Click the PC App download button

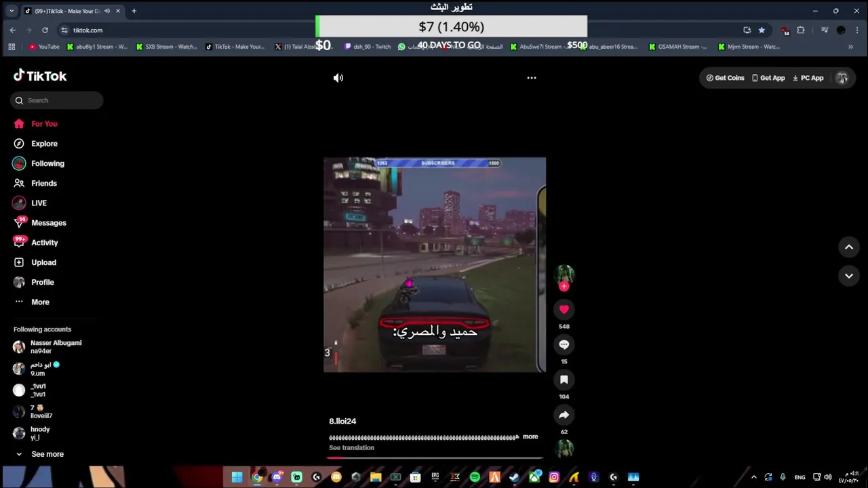pos(808,78)
